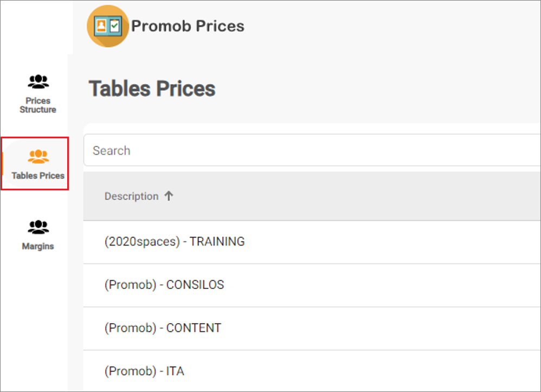541x392 pixels.
Task: Open the (2020spaces) - TRAINING table row
Action: [312, 242]
